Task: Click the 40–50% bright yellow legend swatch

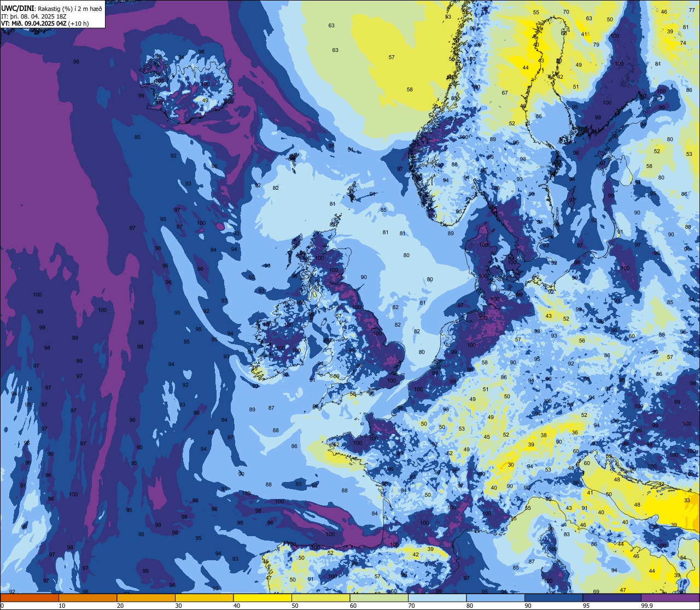Action: tap(262, 597)
